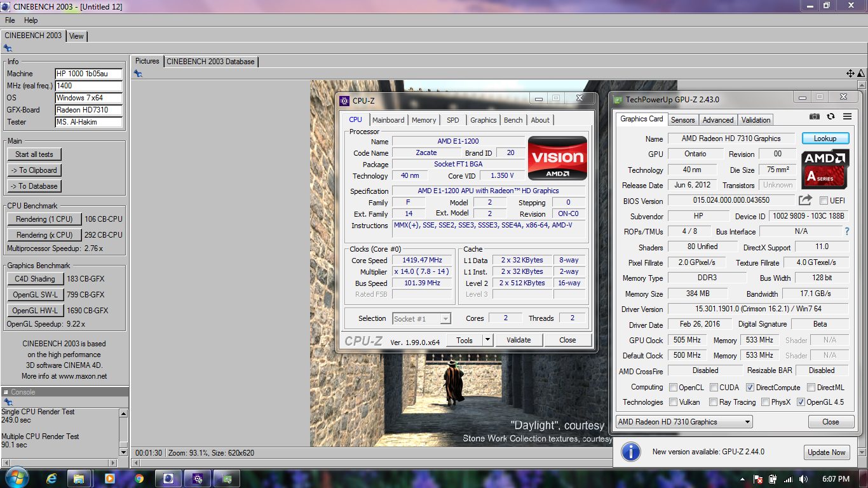Launch Internet Explorer from the taskbar
The image size is (868, 488).
[52, 478]
